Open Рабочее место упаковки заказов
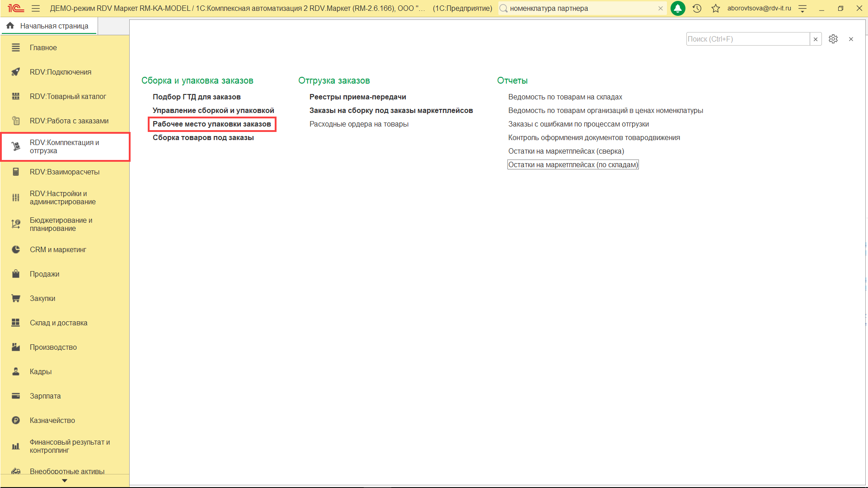Screen dimensions: 868x488 [x=211, y=124]
